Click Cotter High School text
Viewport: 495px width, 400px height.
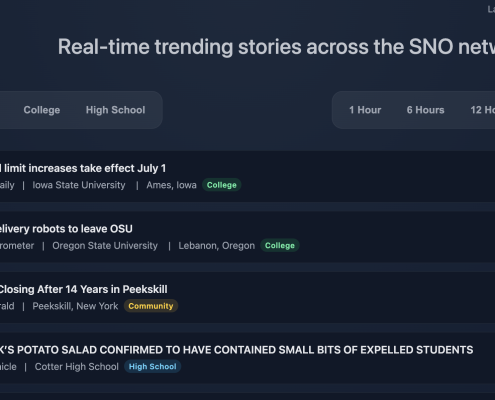[77, 367]
